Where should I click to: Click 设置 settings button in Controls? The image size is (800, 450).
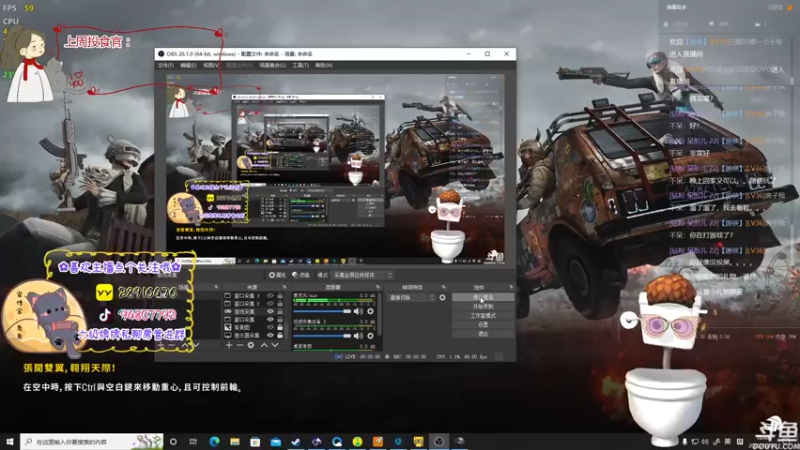(x=483, y=324)
